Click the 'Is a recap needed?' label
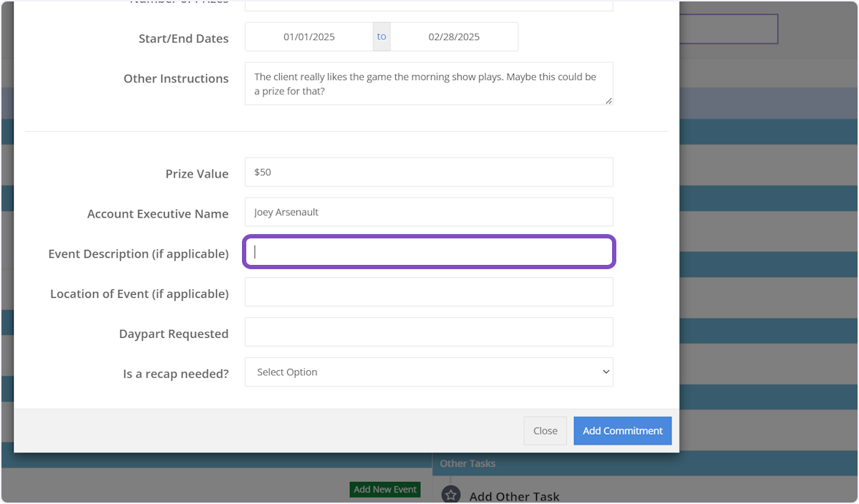Viewport: 859px width, 504px height. click(175, 374)
